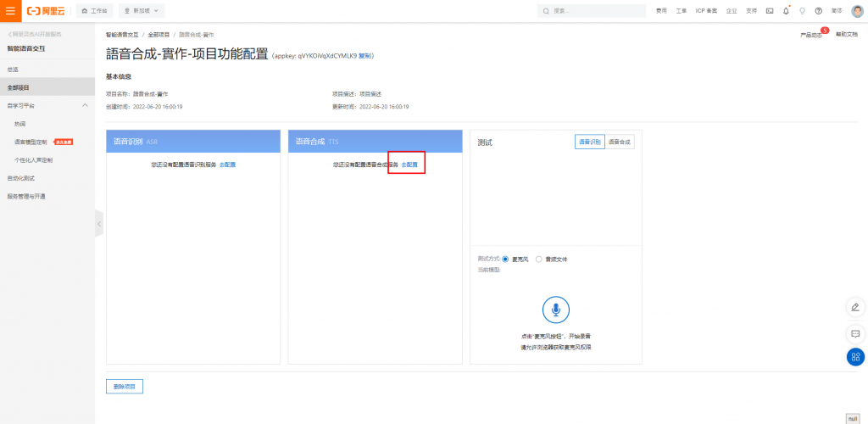Image resolution: width=868 pixels, height=424 pixels.
Task: Open the blue grid floating button
Action: (855, 357)
